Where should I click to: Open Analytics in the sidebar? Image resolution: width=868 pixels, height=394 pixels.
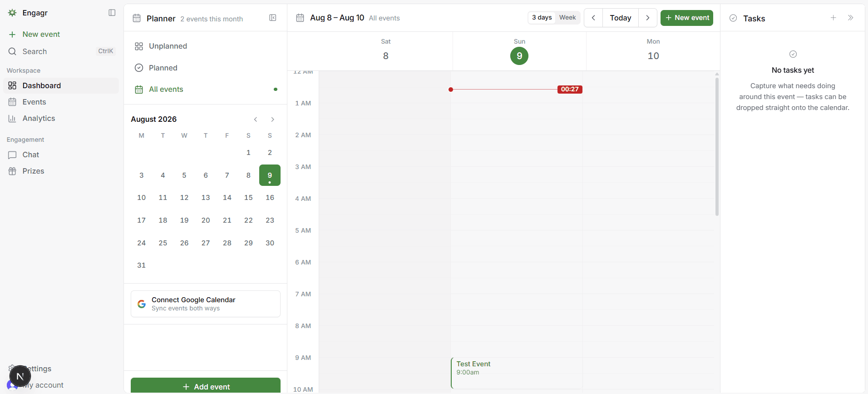point(61,118)
